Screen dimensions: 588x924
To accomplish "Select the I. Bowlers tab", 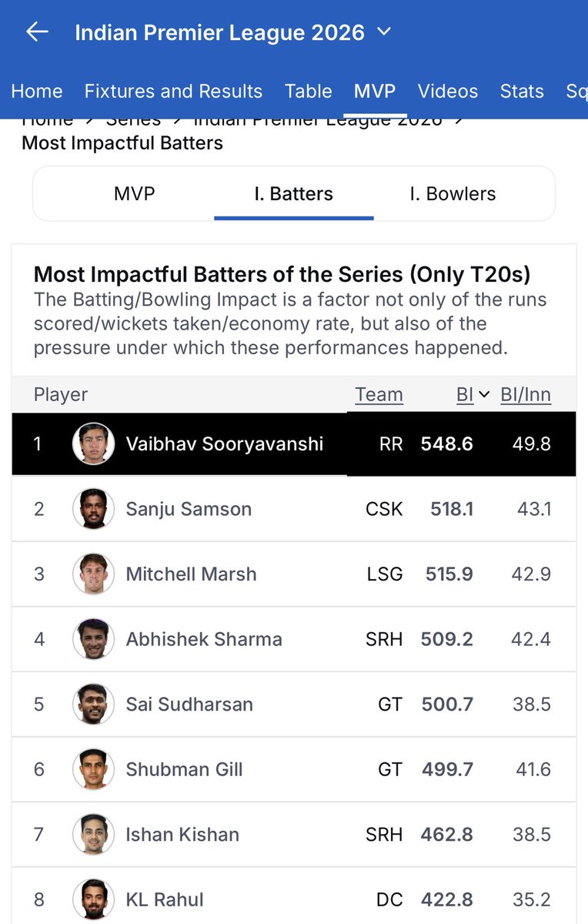I will pos(453,193).
